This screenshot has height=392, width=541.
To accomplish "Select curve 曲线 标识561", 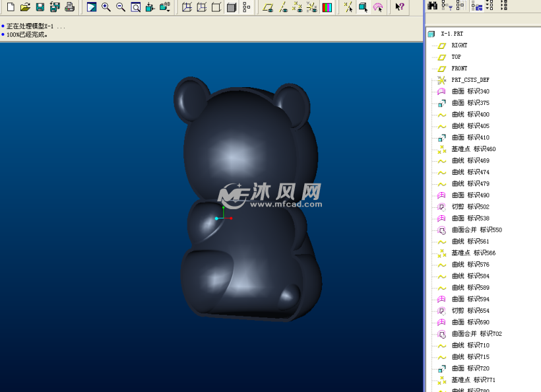I will (x=470, y=241).
